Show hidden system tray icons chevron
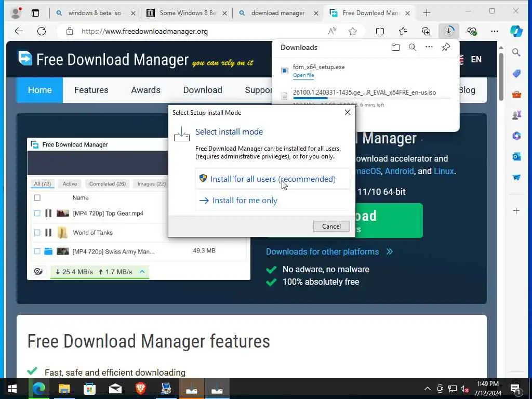 tap(428, 389)
